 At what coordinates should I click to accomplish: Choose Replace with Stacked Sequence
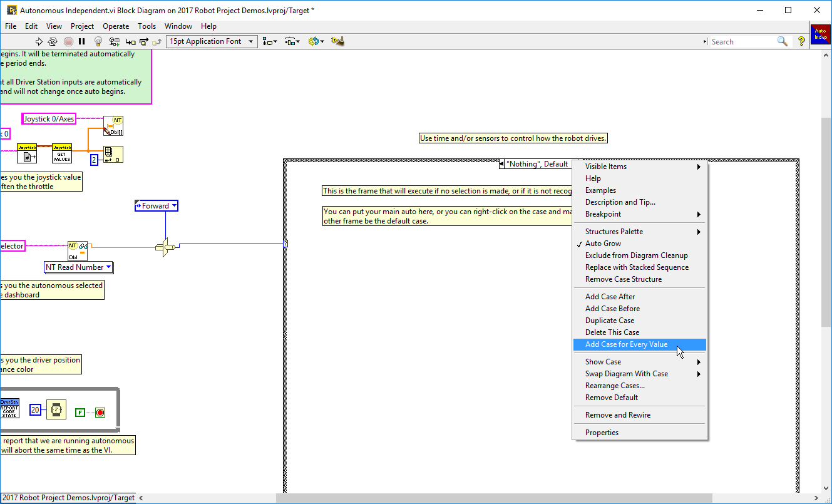pos(640,267)
